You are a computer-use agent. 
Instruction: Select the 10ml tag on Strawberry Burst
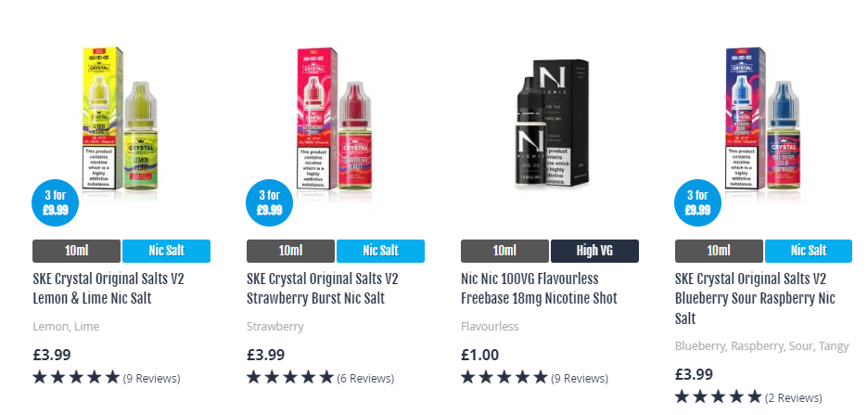(x=290, y=251)
